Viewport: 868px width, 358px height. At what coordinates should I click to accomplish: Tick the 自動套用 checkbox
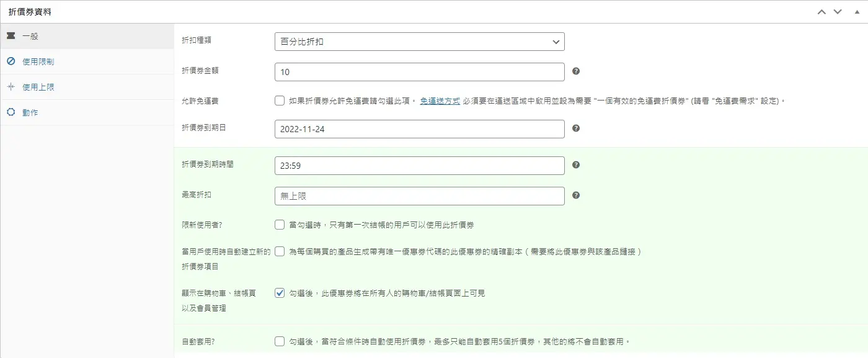point(280,341)
